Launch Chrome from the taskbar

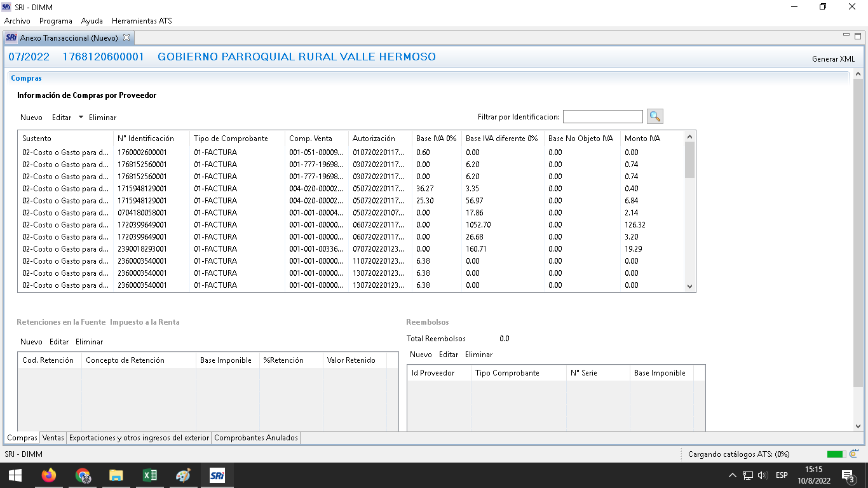(x=83, y=475)
